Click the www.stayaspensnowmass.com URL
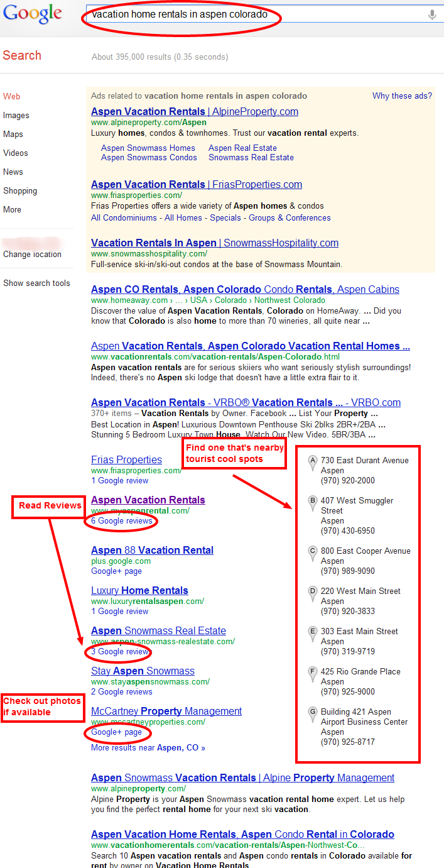 (x=150, y=682)
